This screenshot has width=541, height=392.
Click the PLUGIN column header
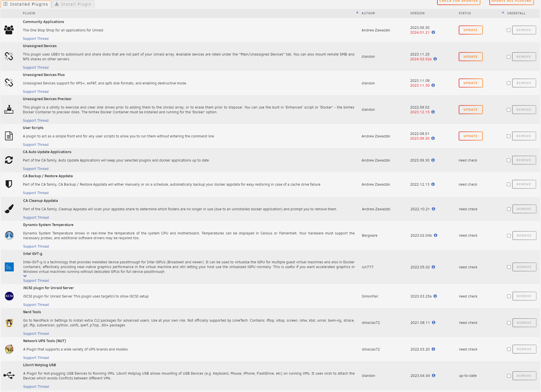coord(29,13)
